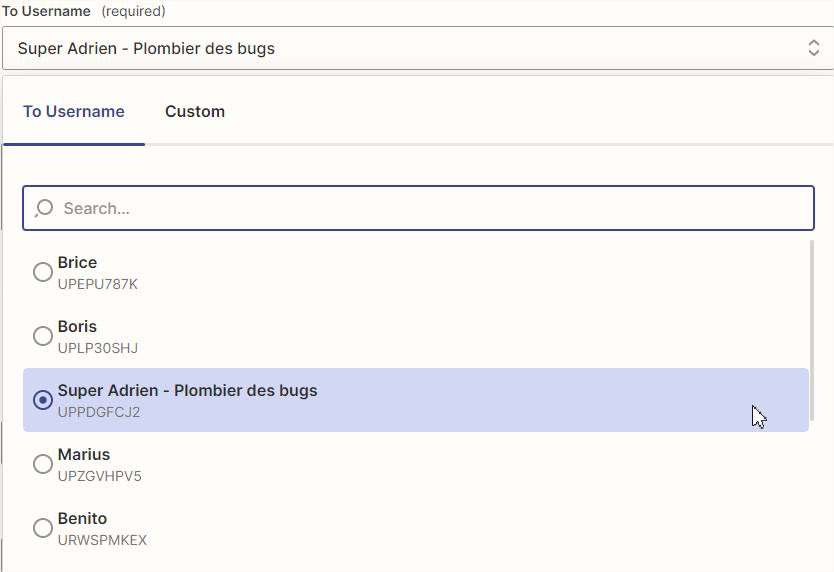Select the Marius radio button
This screenshot has width=834, height=572.
click(x=43, y=464)
